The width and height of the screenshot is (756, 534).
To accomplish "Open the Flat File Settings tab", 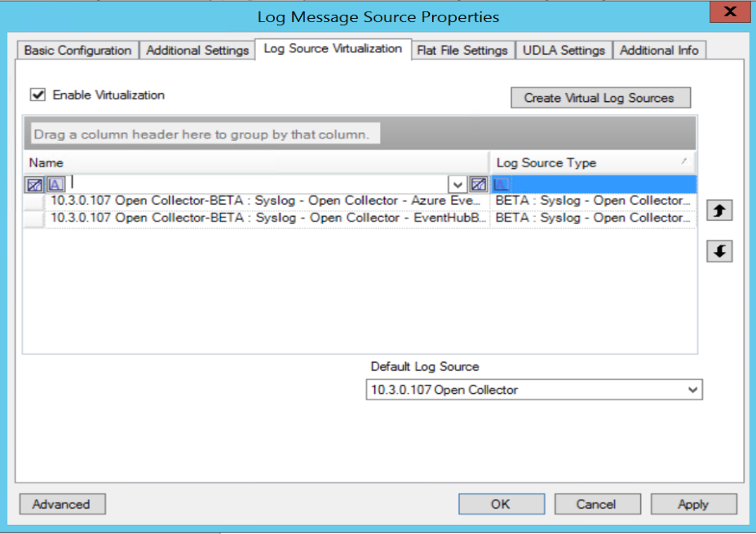I will pyautogui.click(x=462, y=51).
